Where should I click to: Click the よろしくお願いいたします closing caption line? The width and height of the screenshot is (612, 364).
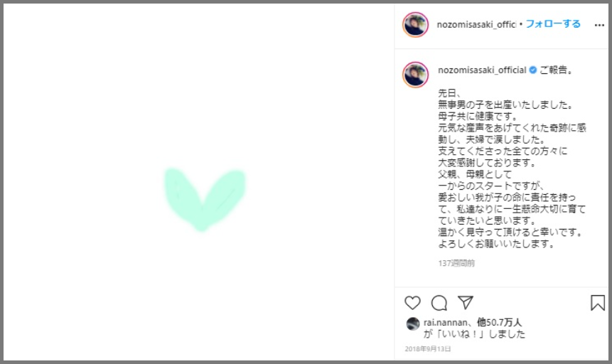[496, 244]
